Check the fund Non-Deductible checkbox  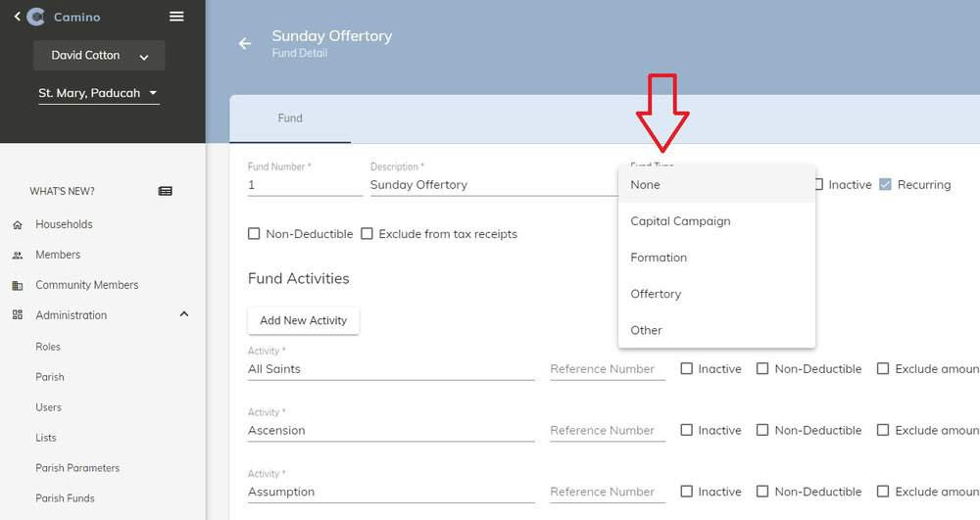click(x=254, y=233)
